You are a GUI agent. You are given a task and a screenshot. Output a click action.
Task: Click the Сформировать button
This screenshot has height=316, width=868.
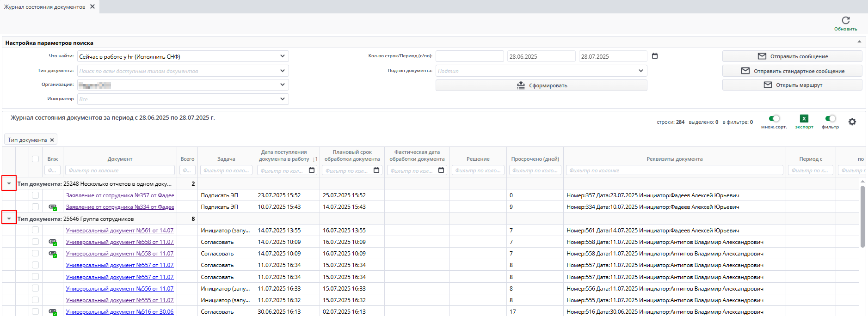click(x=541, y=85)
